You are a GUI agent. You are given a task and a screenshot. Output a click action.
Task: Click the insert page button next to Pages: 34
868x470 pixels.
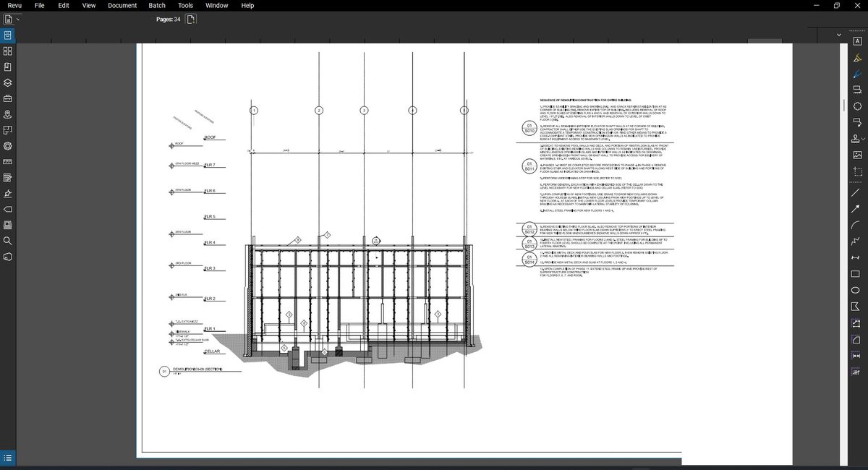coord(190,20)
